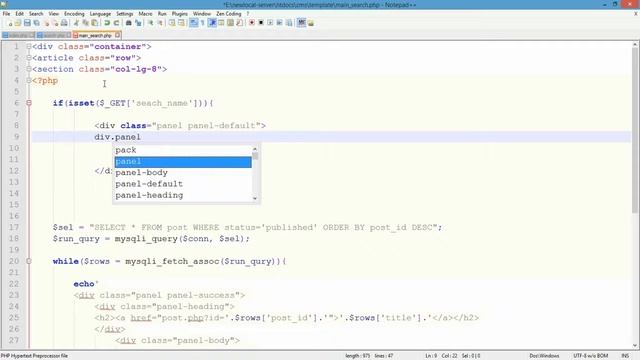Open the Macro menu

coord(145,13)
